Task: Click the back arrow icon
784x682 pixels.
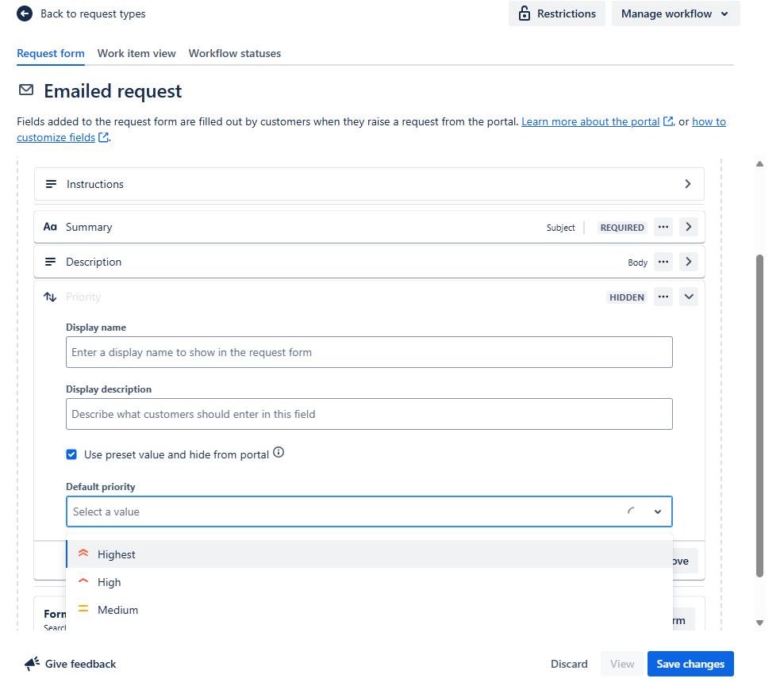Action: pyautogui.click(x=25, y=13)
